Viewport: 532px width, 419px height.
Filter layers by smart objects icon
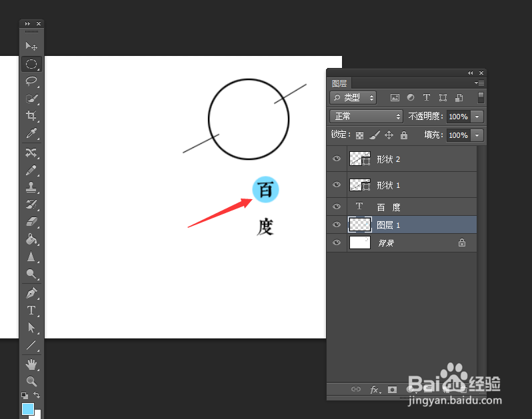(x=459, y=98)
